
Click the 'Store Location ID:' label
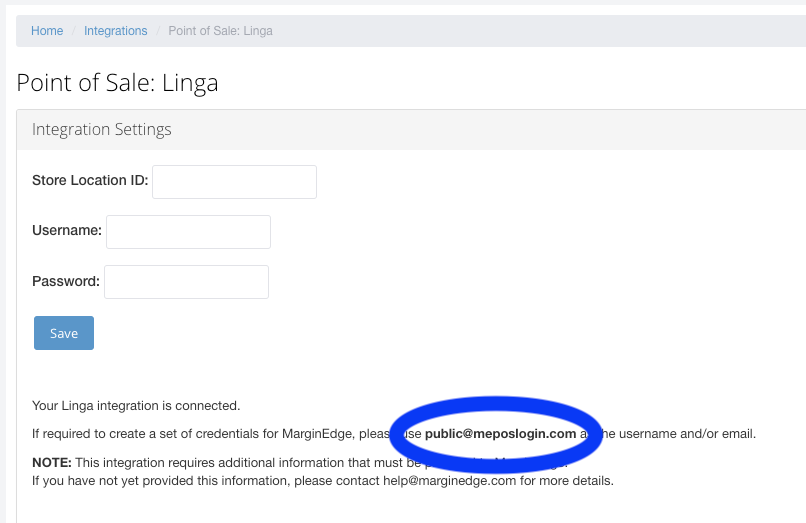tap(90, 181)
